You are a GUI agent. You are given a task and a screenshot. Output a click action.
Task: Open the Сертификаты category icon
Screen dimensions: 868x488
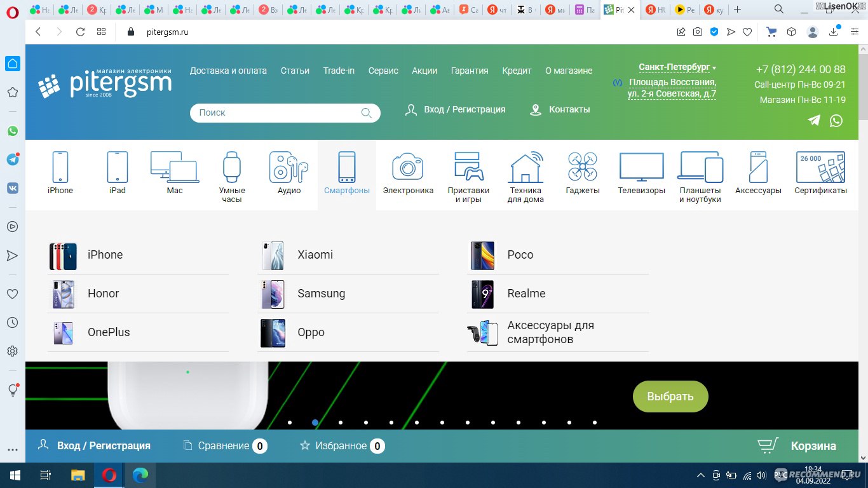tap(820, 167)
